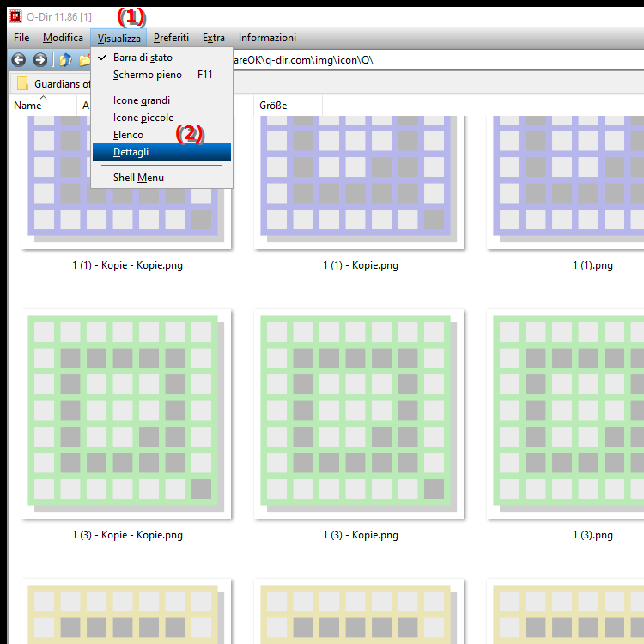This screenshot has height=644, width=644.
Task: Click file name 1 (3).png
Action: 592,535
